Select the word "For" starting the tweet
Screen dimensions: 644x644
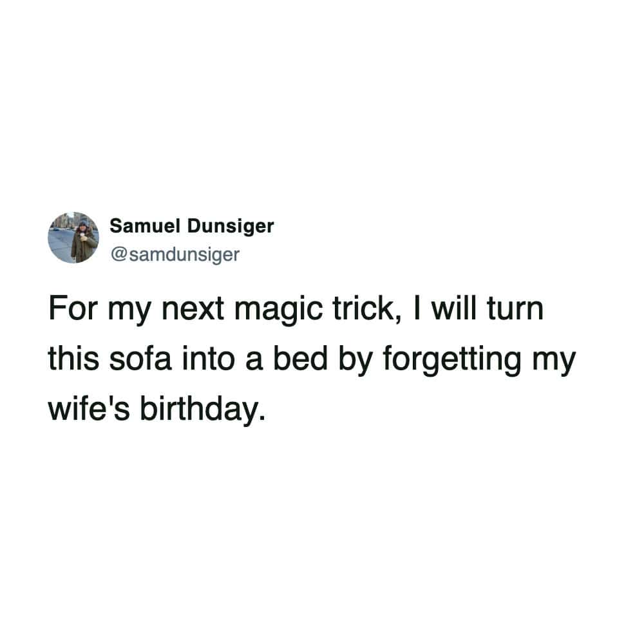click(x=73, y=309)
